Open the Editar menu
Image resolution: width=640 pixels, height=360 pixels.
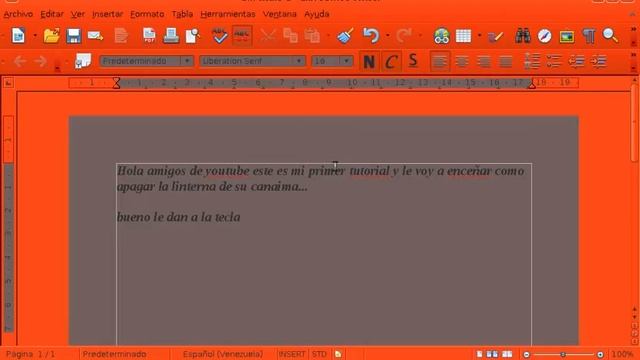point(52,14)
